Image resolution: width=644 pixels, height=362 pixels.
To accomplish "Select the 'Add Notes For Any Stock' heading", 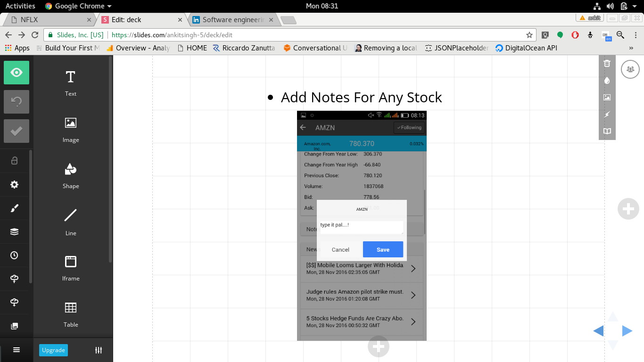I will click(x=361, y=97).
